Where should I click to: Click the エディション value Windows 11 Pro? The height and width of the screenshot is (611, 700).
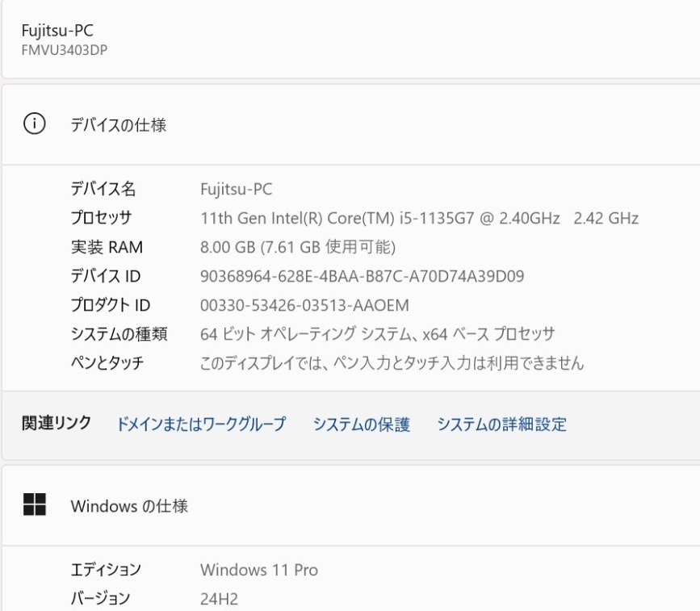point(258,570)
